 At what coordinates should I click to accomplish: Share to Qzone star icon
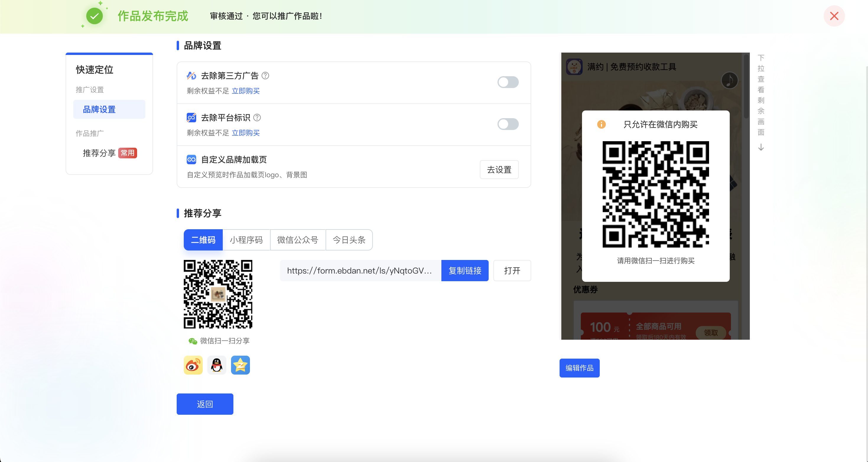[x=240, y=365]
